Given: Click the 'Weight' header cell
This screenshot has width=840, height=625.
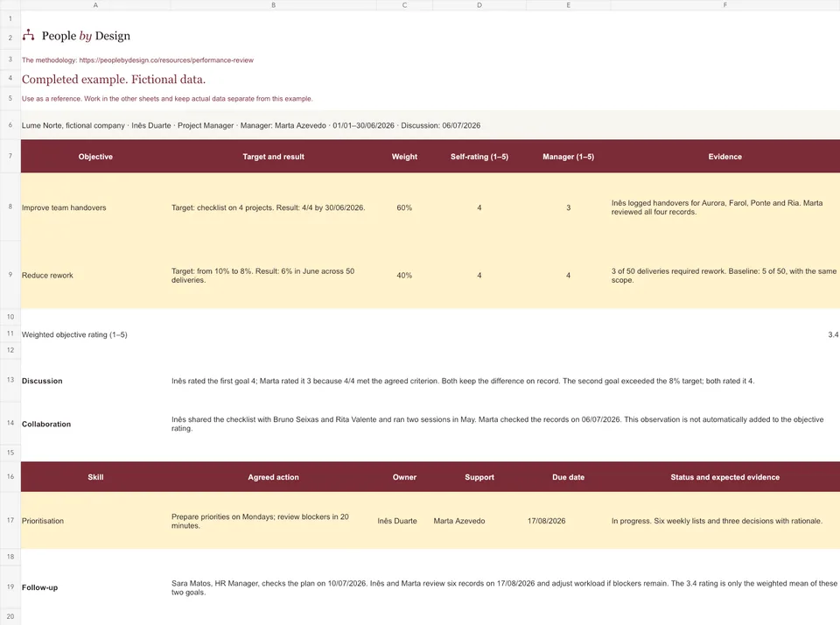Looking at the screenshot, I should click(404, 157).
